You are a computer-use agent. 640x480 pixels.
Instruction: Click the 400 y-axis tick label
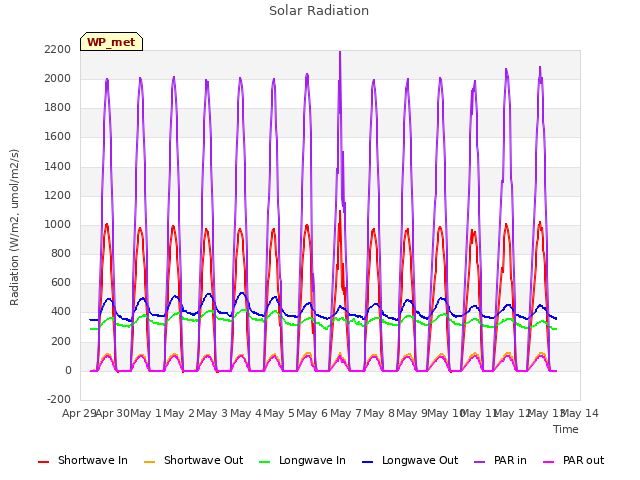click(61, 312)
